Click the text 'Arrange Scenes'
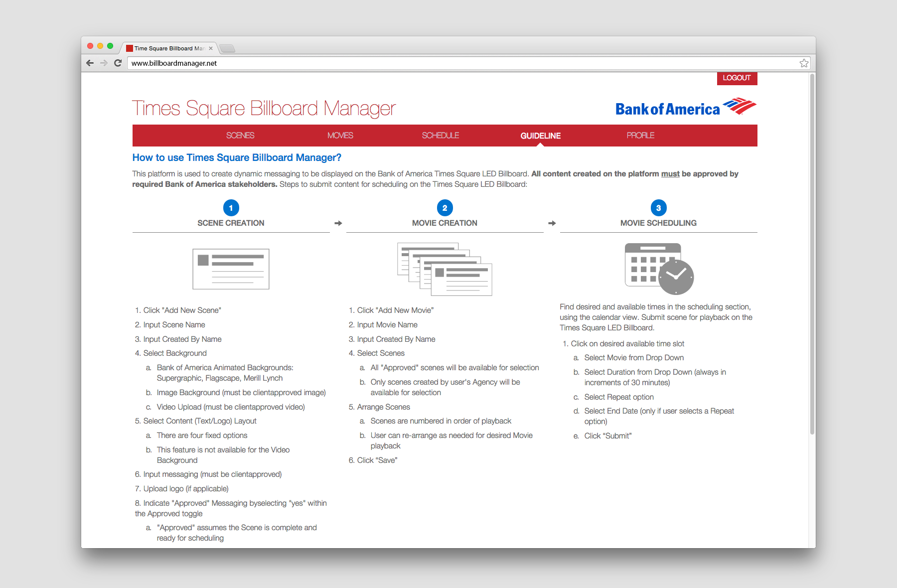 coord(384,407)
